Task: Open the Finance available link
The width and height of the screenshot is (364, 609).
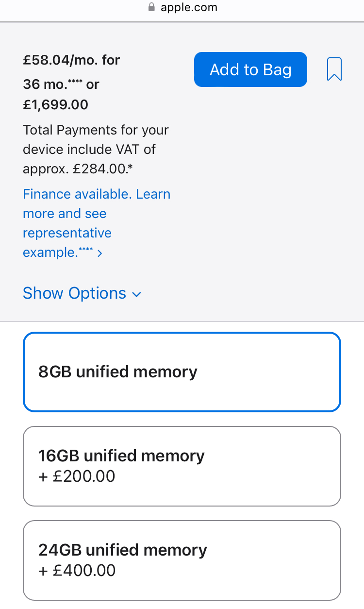Action: (x=77, y=194)
